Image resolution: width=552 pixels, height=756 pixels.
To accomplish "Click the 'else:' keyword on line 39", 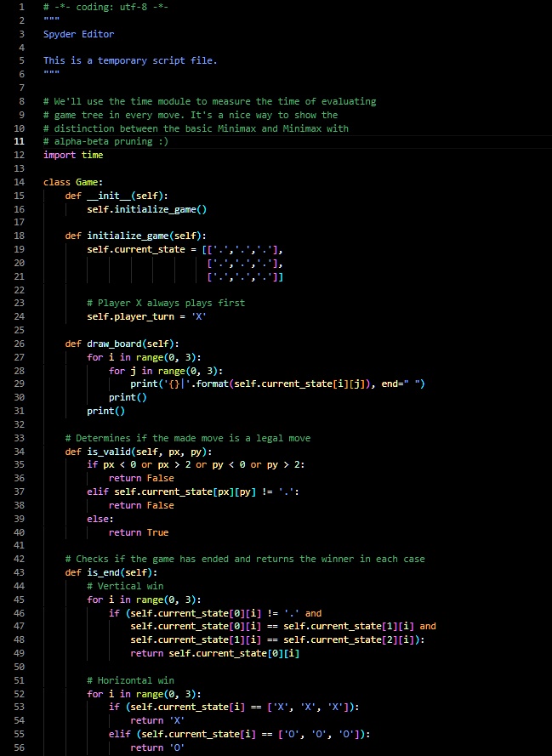I will tap(100, 519).
